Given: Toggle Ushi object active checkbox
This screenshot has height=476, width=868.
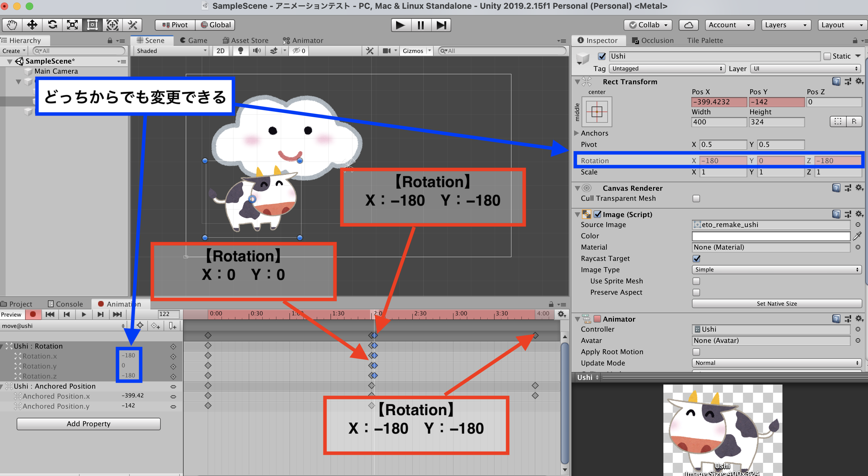Looking at the screenshot, I should pyautogui.click(x=602, y=56).
